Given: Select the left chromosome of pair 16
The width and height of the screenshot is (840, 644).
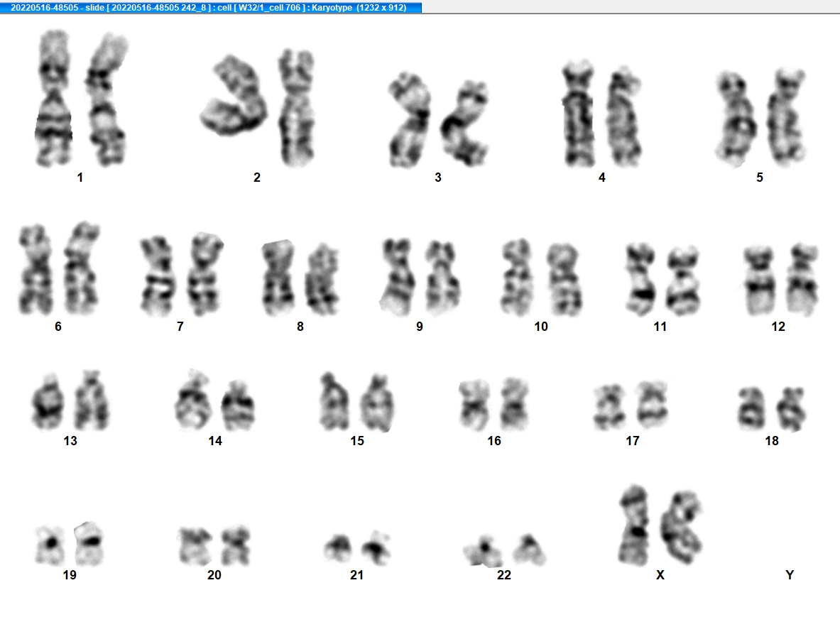Looking at the screenshot, I should 474,405.
